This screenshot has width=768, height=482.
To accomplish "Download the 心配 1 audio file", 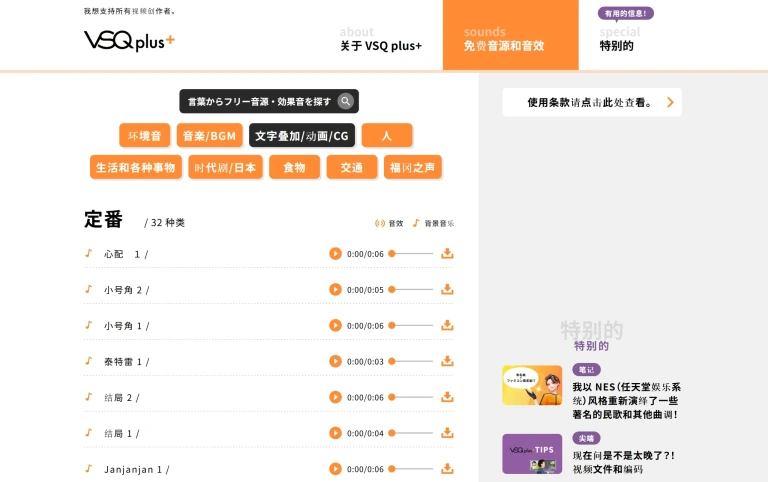I will (447, 253).
